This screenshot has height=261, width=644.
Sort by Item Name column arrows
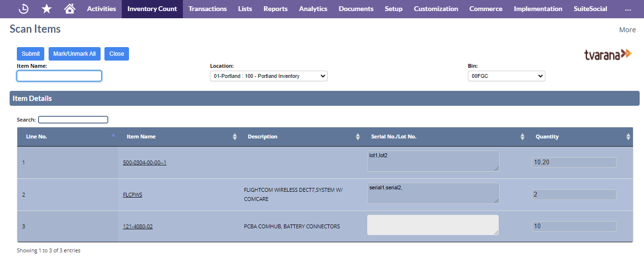click(235, 137)
